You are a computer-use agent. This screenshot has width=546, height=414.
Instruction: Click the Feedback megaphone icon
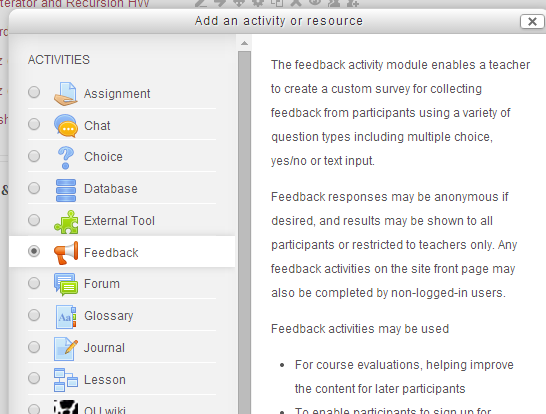[65, 253]
